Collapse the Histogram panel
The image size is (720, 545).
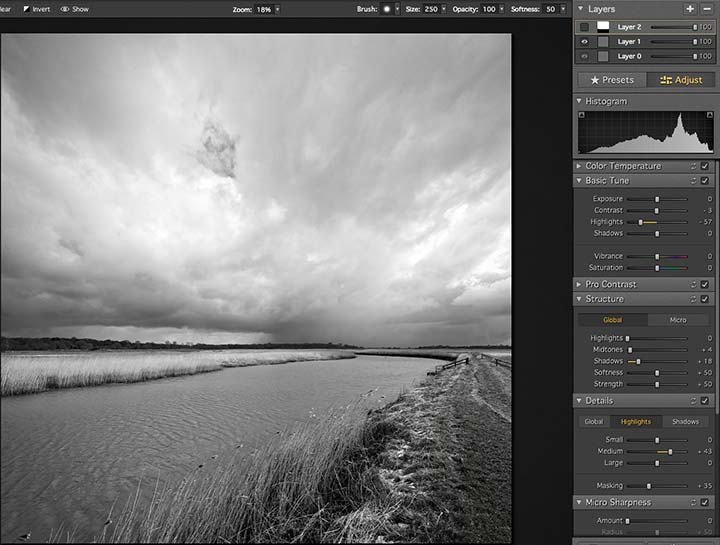[x=579, y=101]
